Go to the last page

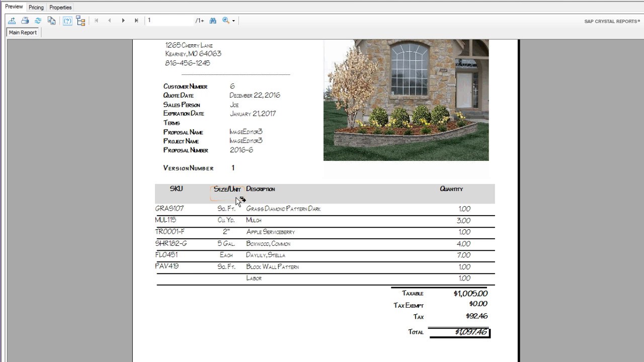click(136, 21)
